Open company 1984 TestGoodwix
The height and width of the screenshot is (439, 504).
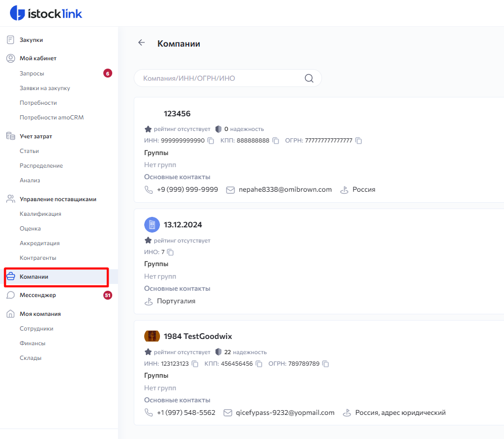pyautogui.click(x=198, y=336)
